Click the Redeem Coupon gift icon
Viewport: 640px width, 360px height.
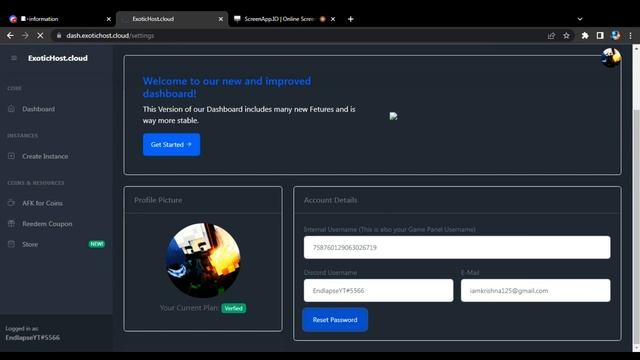click(11, 223)
